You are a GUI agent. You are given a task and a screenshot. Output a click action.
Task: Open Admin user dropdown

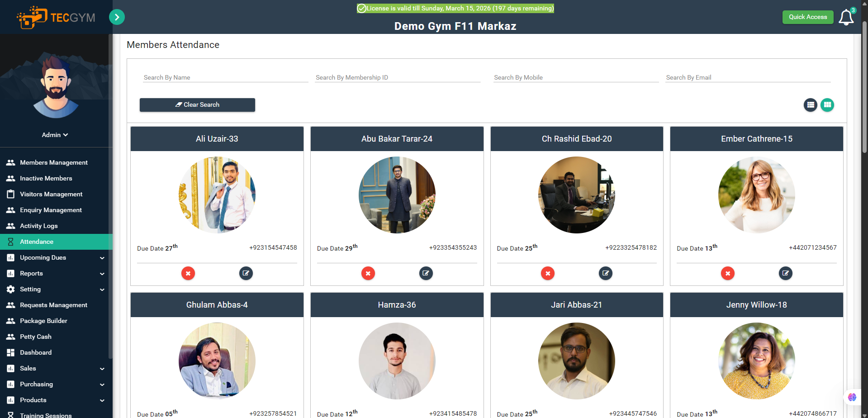pyautogui.click(x=55, y=135)
